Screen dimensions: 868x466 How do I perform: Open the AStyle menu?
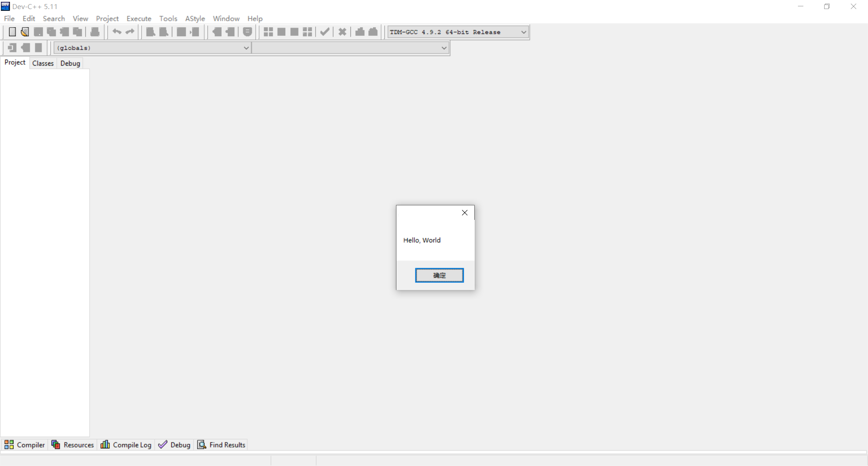click(x=195, y=19)
